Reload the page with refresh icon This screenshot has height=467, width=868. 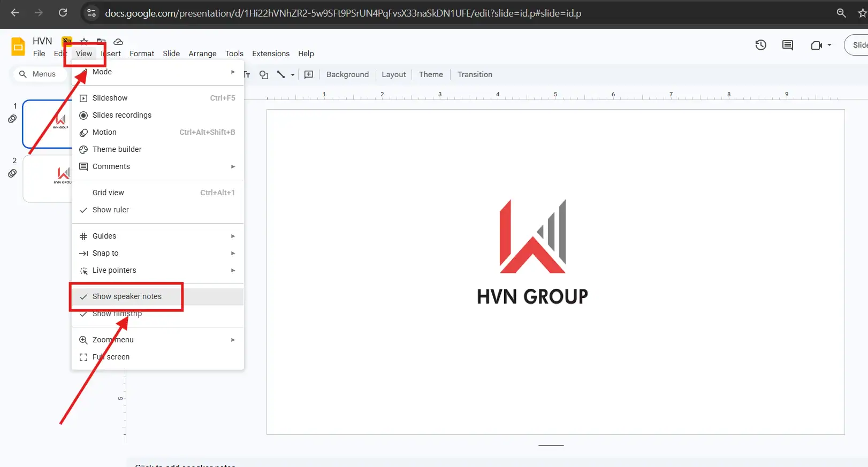pyautogui.click(x=63, y=13)
